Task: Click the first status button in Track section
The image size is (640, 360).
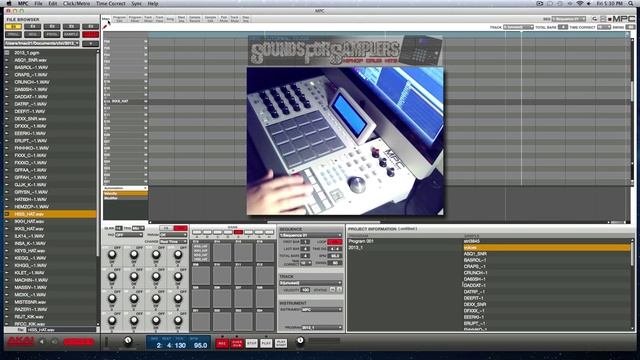Action: (332, 289)
